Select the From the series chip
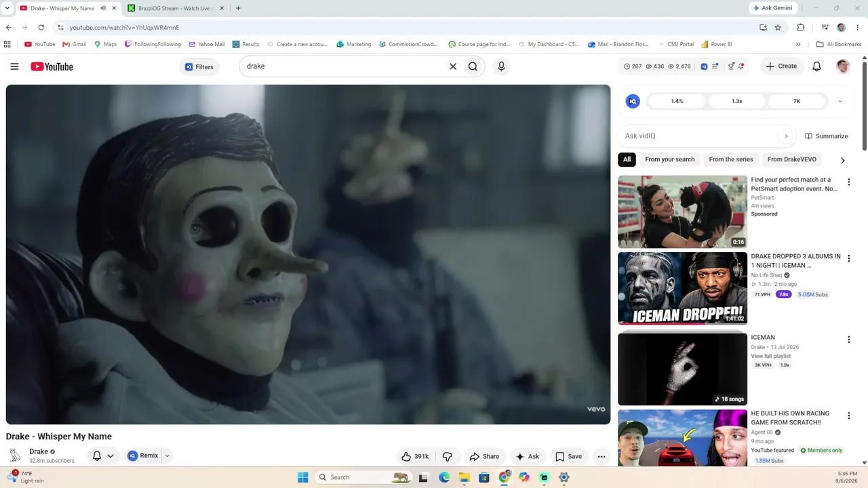This screenshot has height=488, width=868. [731, 159]
